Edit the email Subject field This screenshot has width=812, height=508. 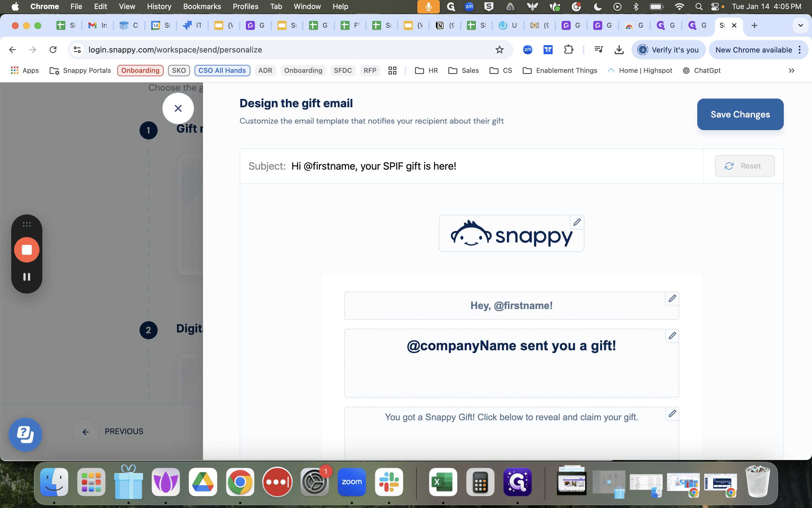click(471, 166)
